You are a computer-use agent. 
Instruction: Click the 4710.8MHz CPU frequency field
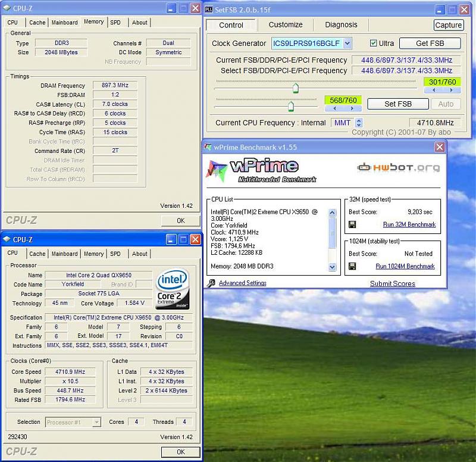(x=435, y=123)
